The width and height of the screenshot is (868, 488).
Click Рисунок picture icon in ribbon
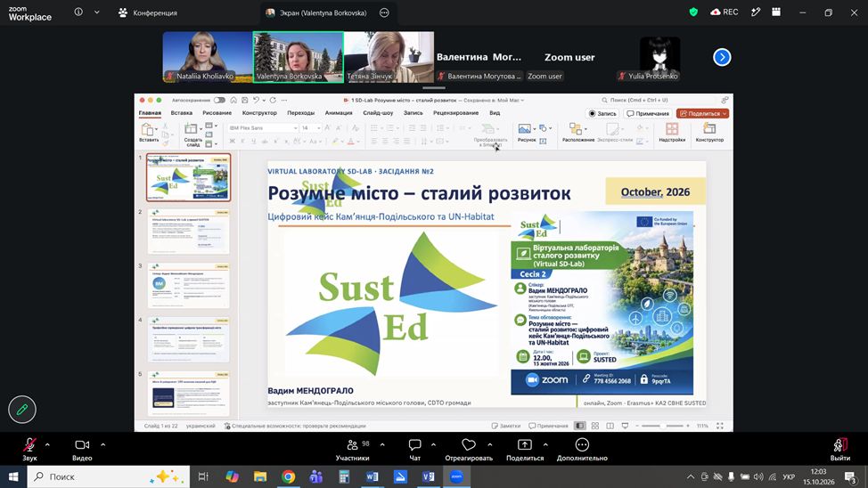coord(524,129)
